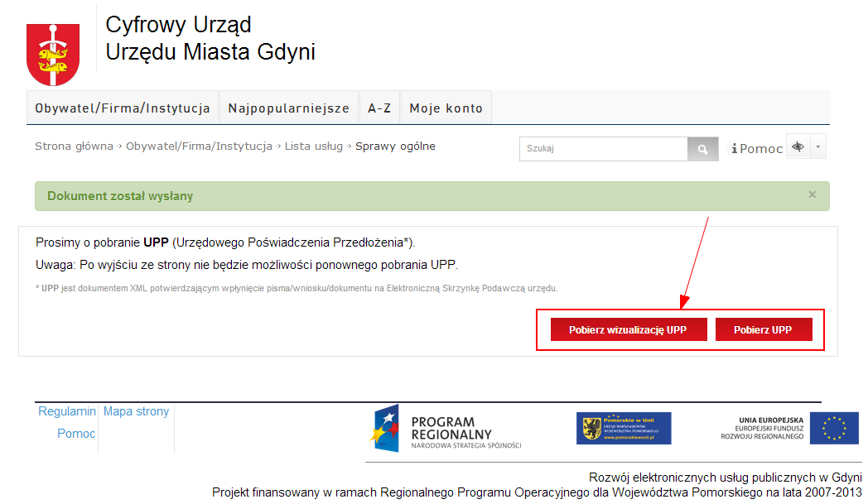Toggle the accessibility eye icon

798,146
